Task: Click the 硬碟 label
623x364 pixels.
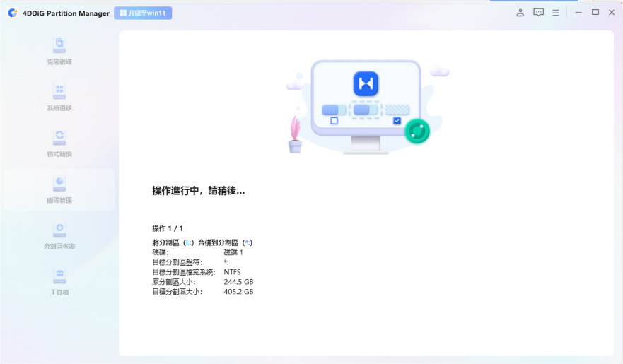Action: (161, 252)
